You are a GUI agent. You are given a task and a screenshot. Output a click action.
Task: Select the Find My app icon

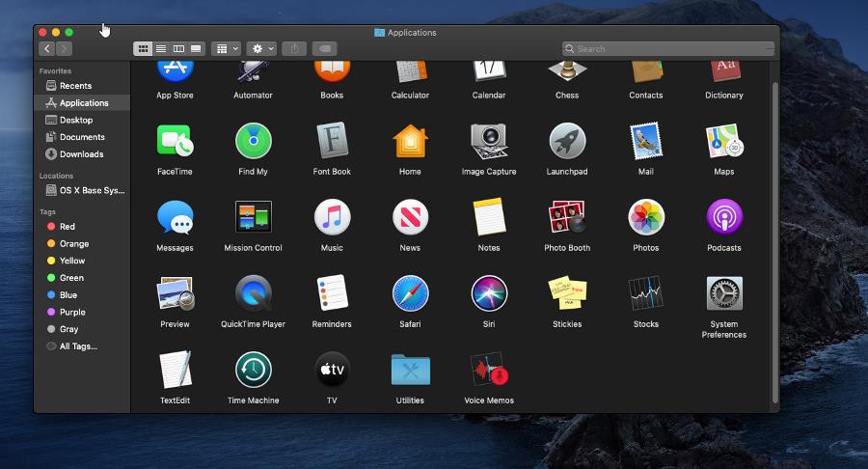254,141
